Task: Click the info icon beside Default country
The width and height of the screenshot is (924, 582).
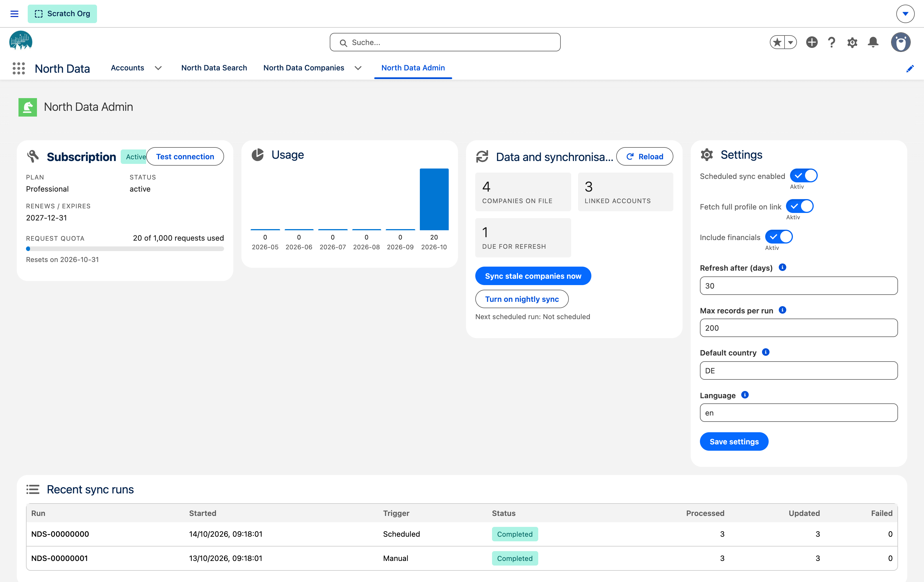Action: [x=765, y=352]
